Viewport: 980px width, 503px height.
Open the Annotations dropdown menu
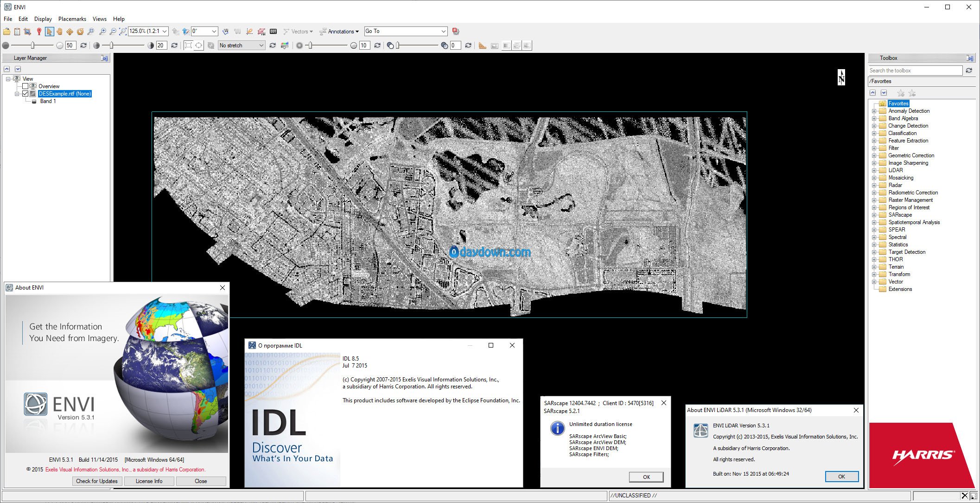point(339,32)
